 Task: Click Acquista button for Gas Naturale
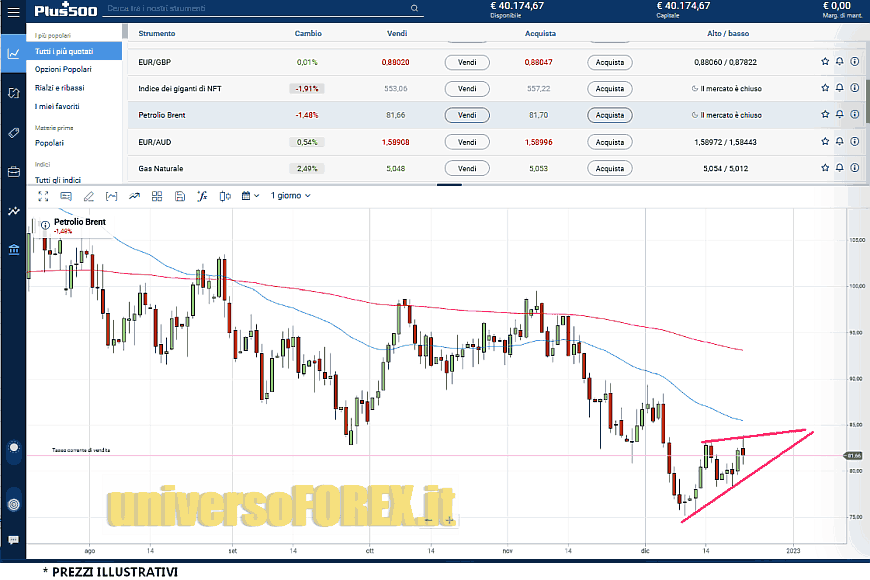[609, 168]
